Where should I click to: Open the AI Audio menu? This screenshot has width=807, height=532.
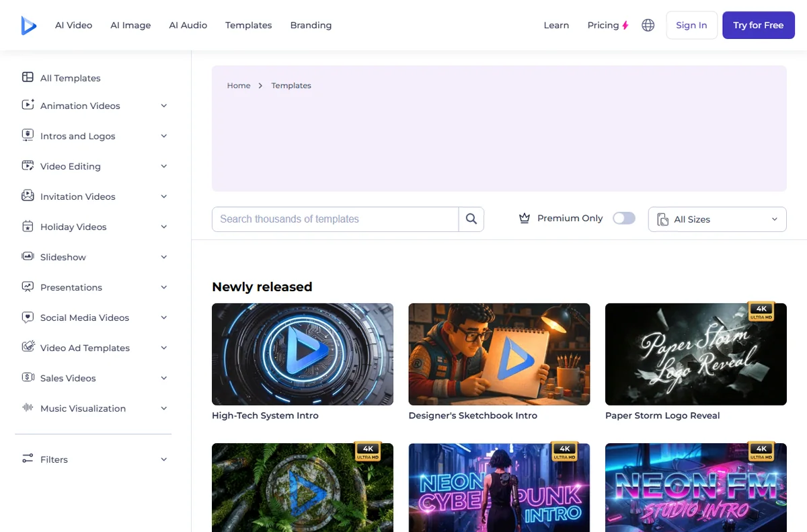188,26
